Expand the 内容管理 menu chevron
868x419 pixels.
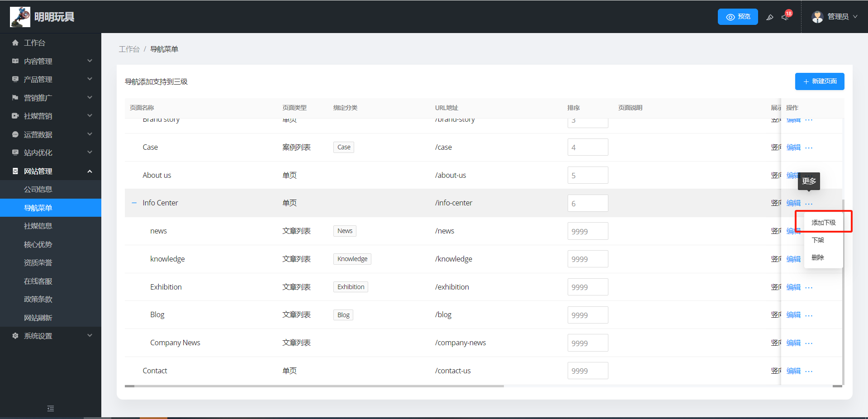coord(90,61)
